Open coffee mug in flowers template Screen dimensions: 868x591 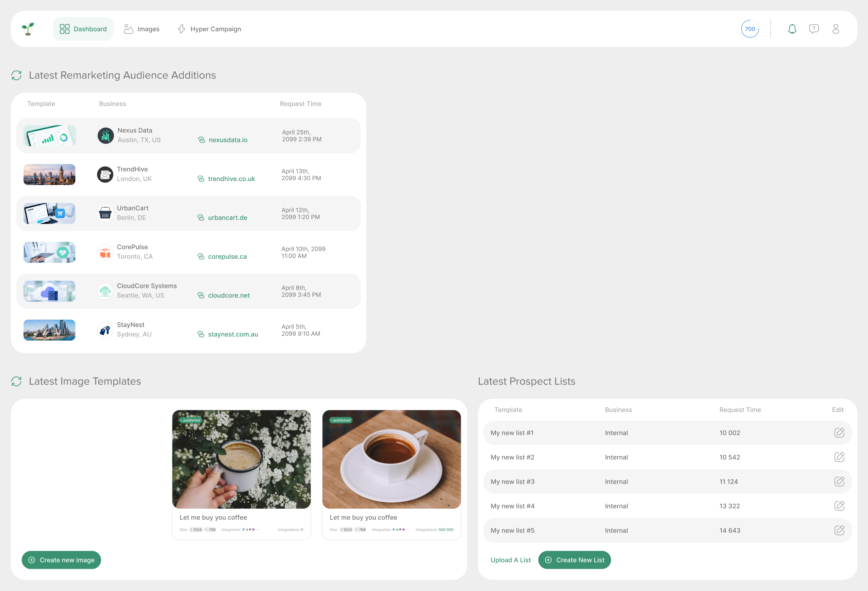tap(241, 459)
